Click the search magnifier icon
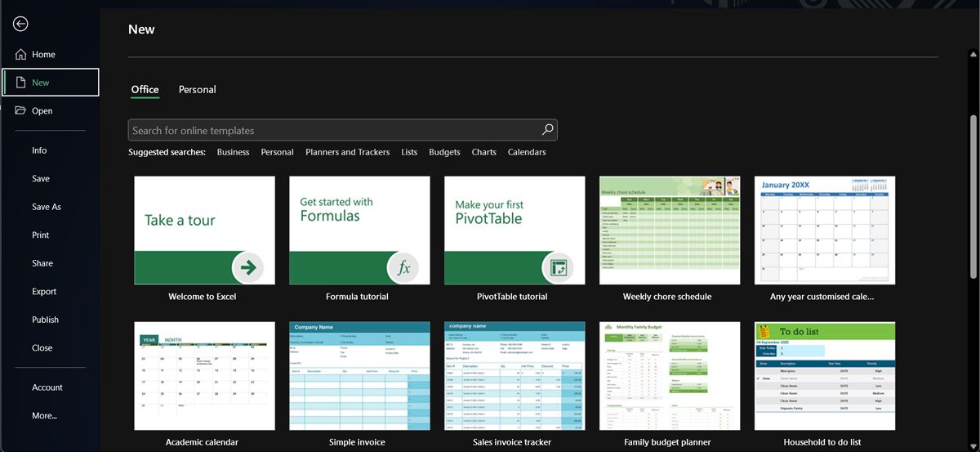 point(548,129)
